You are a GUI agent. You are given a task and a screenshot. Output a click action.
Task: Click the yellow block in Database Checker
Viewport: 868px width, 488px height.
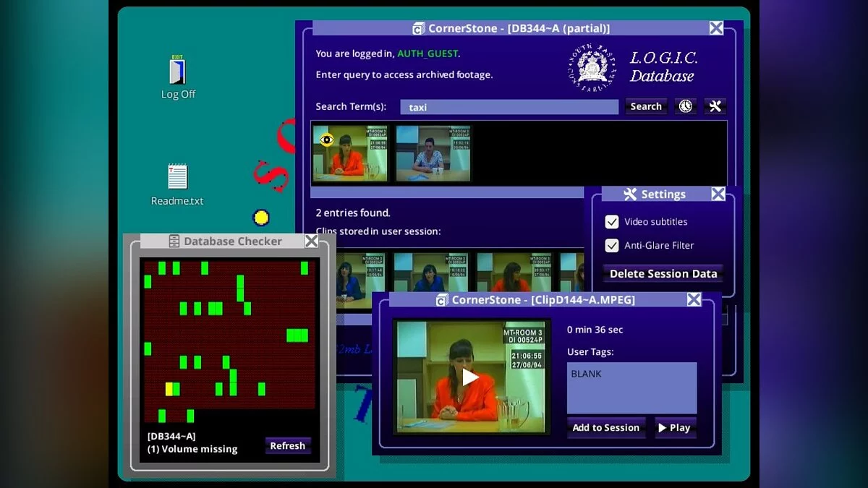point(169,389)
